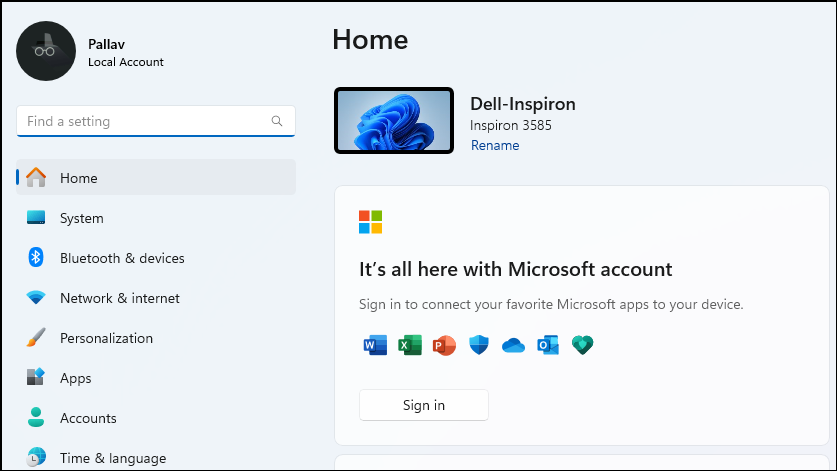Screen dimensions: 837x471
Task: Click the Accounts person icon
Action: [36, 417]
